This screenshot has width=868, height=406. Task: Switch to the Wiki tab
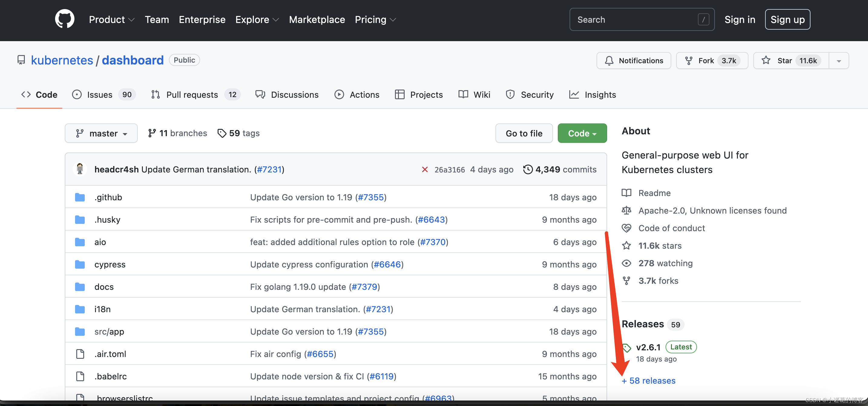pyautogui.click(x=474, y=95)
